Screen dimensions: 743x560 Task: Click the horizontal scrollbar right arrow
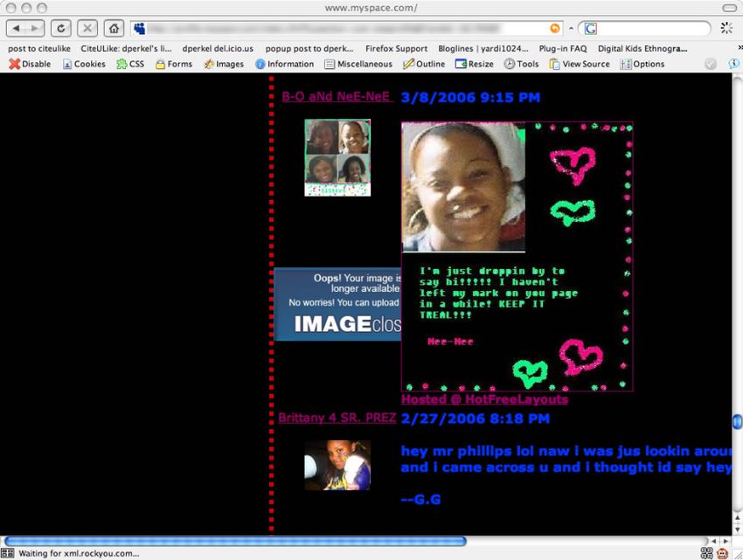coord(726,541)
